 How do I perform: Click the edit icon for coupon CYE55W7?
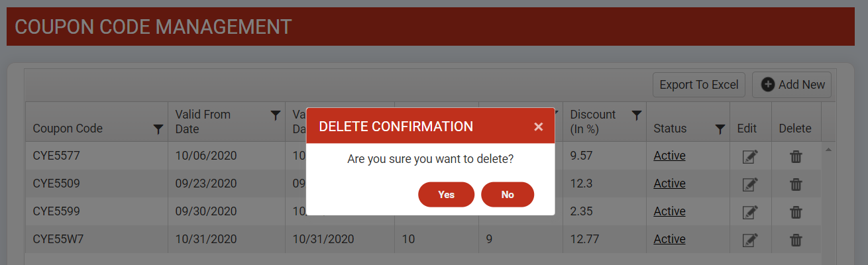click(750, 240)
